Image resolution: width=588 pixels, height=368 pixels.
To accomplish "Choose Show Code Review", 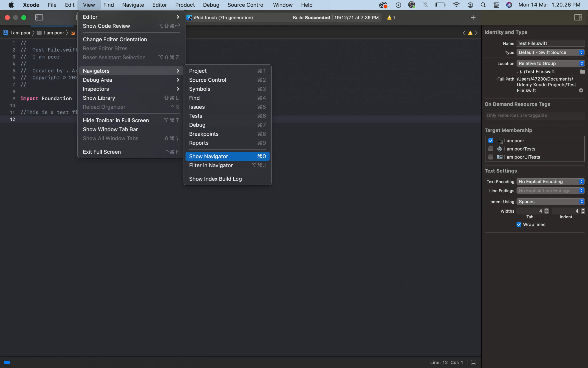I will click(131, 26).
